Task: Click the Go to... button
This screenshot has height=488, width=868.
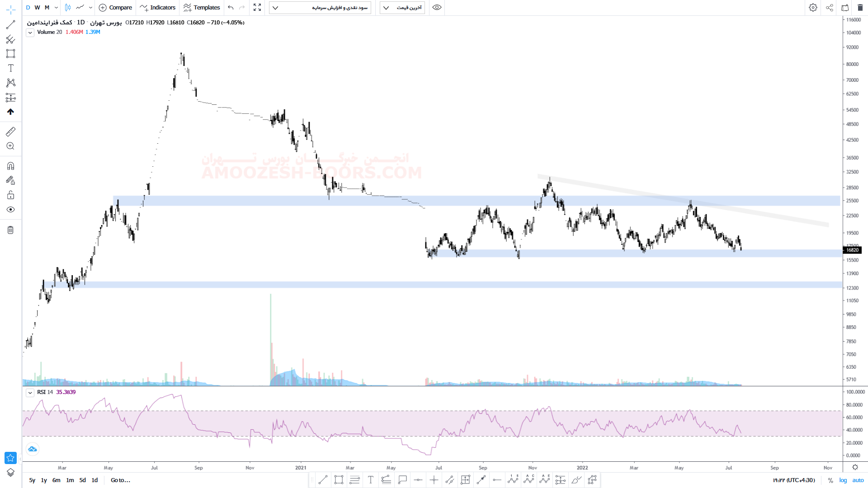Action: pos(120,480)
